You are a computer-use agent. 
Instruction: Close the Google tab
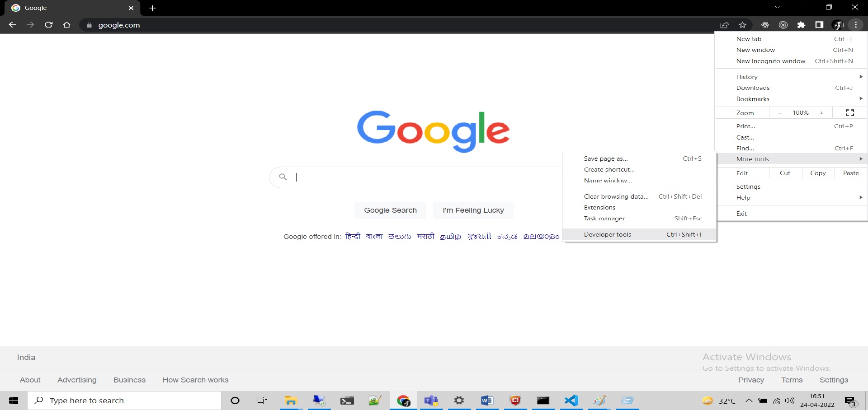pyautogui.click(x=131, y=8)
